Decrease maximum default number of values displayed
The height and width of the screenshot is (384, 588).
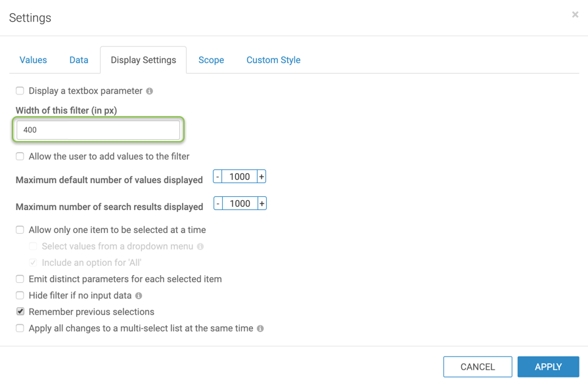(217, 177)
